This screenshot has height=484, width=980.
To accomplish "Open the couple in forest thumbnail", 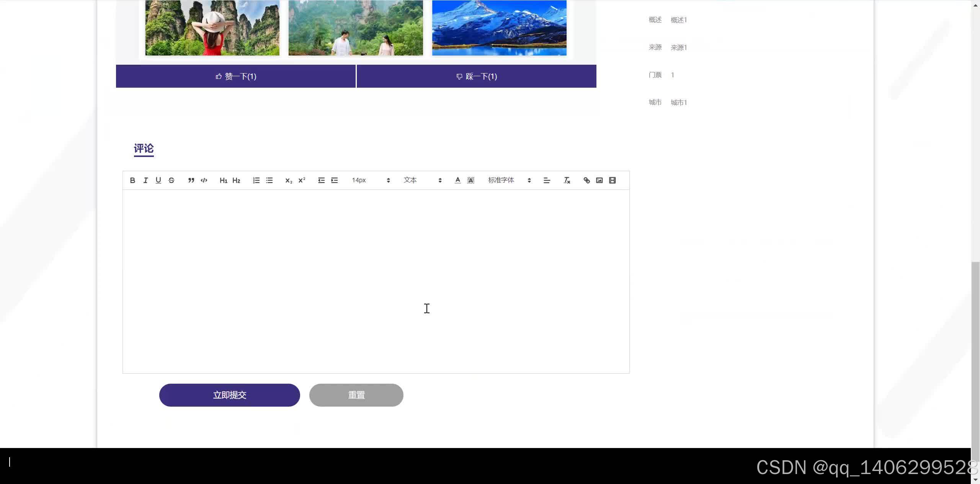I will (356, 28).
